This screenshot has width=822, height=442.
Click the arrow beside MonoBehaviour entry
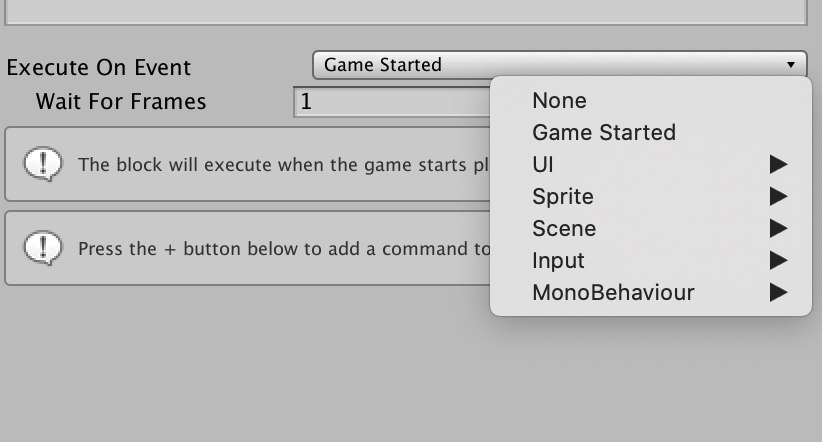click(778, 293)
